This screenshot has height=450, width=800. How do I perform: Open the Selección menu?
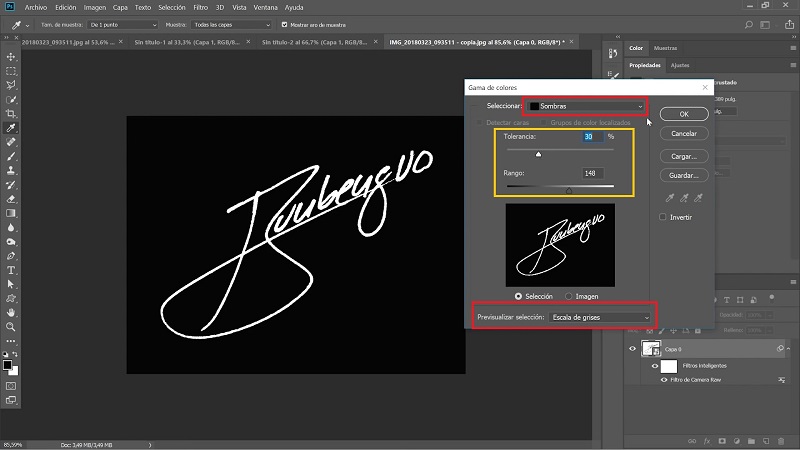click(x=172, y=8)
